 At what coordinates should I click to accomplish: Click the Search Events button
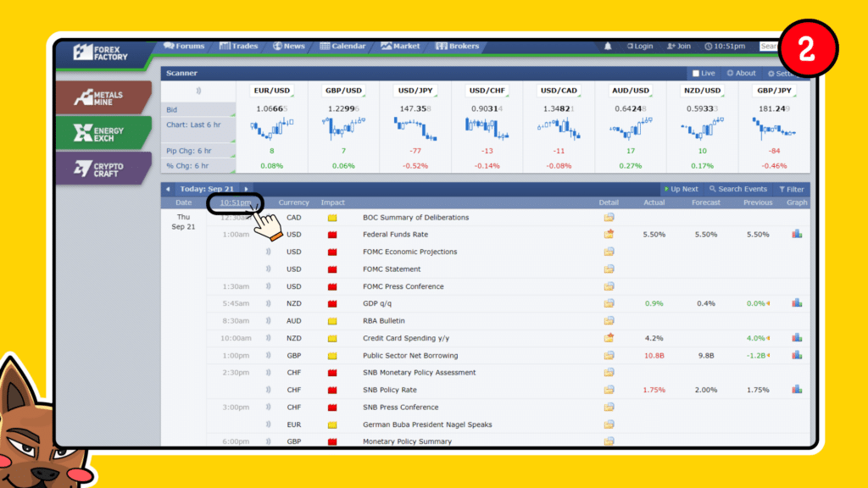pos(737,189)
